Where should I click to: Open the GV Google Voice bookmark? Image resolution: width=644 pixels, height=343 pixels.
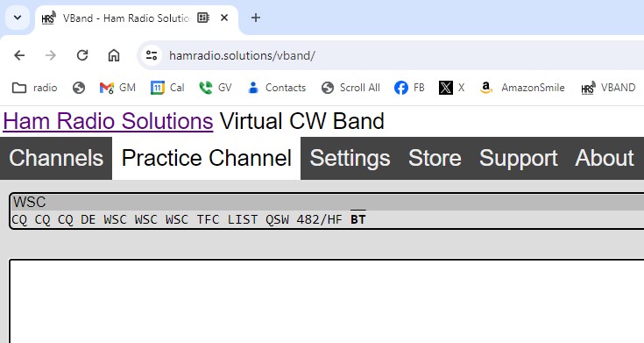pos(216,88)
